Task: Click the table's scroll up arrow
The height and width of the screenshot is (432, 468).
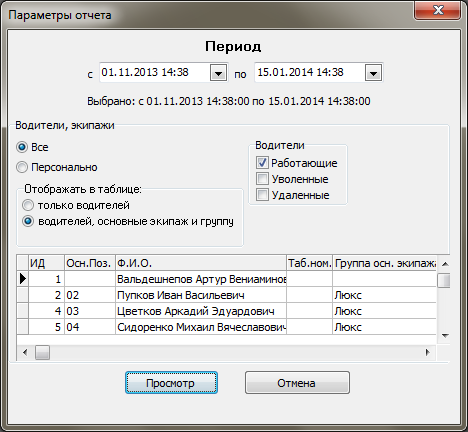Action: click(x=445, y=264)
